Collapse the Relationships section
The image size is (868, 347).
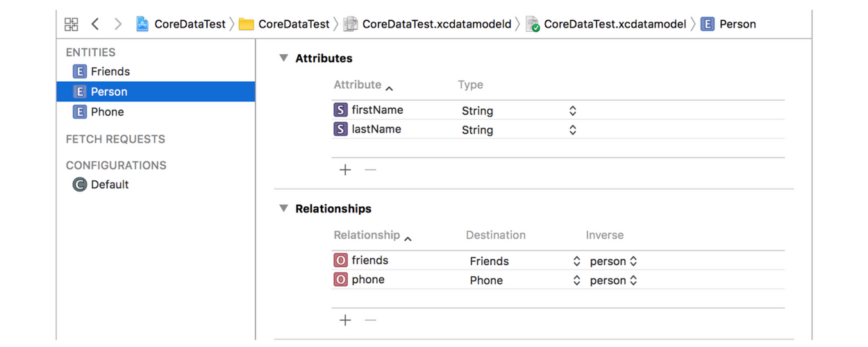coord(284,208)
